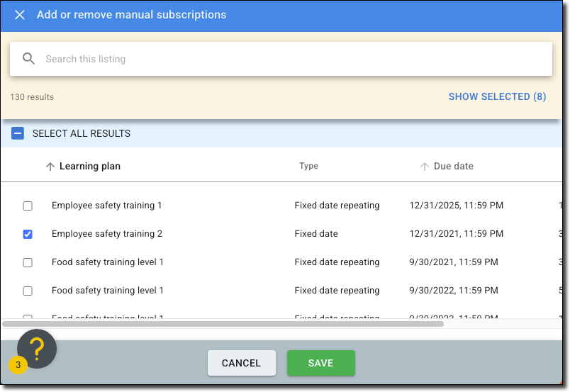
Task: Click the Employee safety training 2 row name
Action: pos(107,234)
